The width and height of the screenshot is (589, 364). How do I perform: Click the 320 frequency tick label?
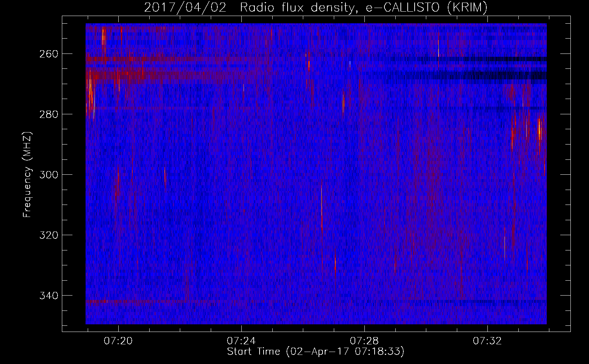48,235
